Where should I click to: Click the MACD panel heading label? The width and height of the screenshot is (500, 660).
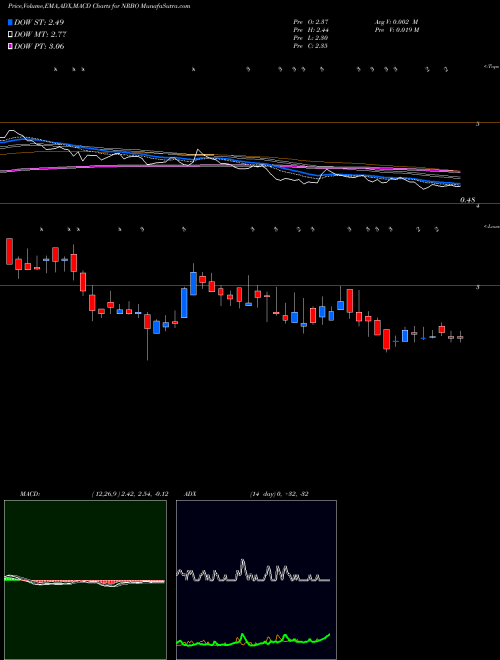coord(29,494)
